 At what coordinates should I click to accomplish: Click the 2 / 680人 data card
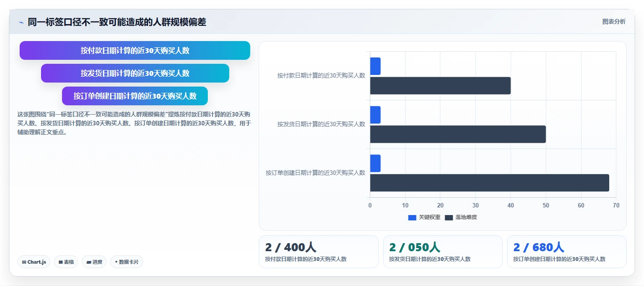point(567,252)
